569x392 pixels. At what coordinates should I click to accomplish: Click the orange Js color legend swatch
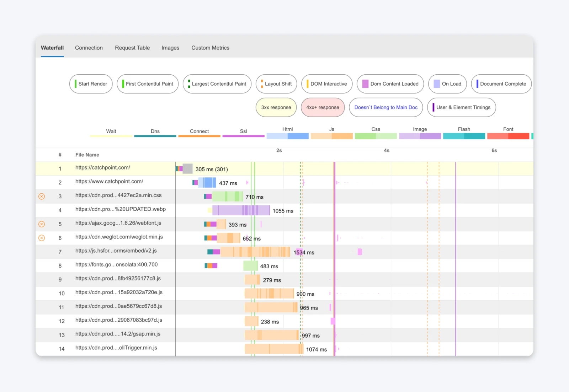[331, 136]
